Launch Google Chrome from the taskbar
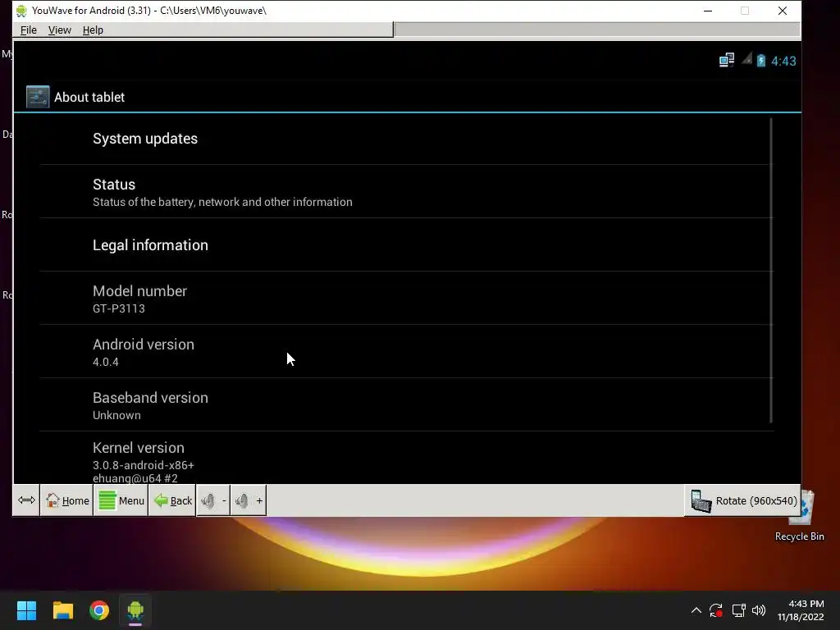The height and width of the screenshot is (630, 840). pos(99,610)
